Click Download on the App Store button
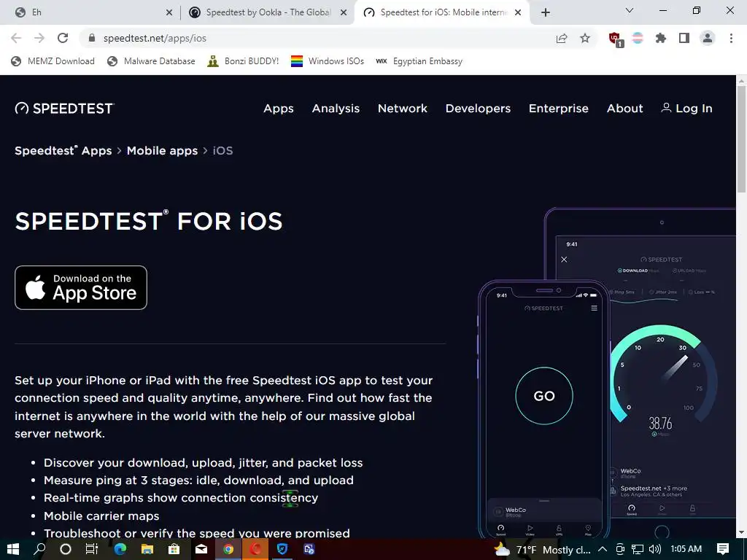Screen dimensions: 747x560 (x=81, y=287)
